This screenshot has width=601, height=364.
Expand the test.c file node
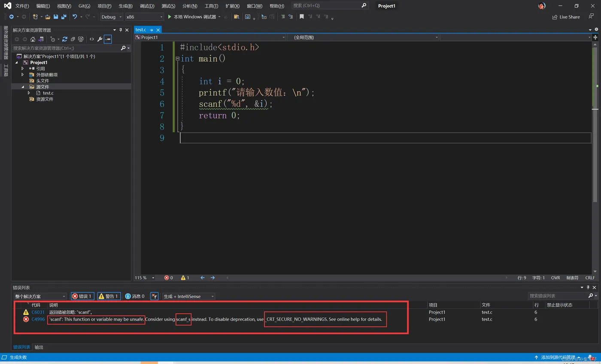29,93
